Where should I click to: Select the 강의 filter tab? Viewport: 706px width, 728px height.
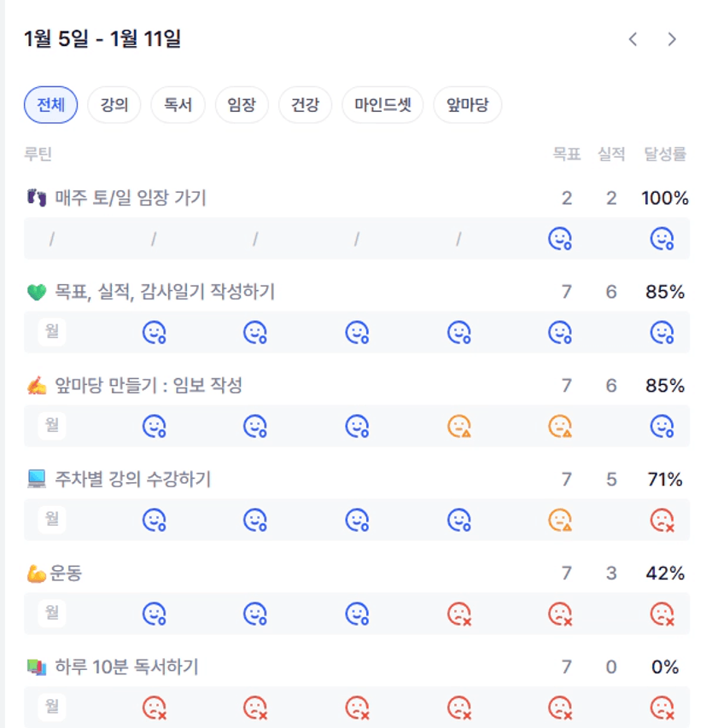pyautogui.click(x=114, y=106)
